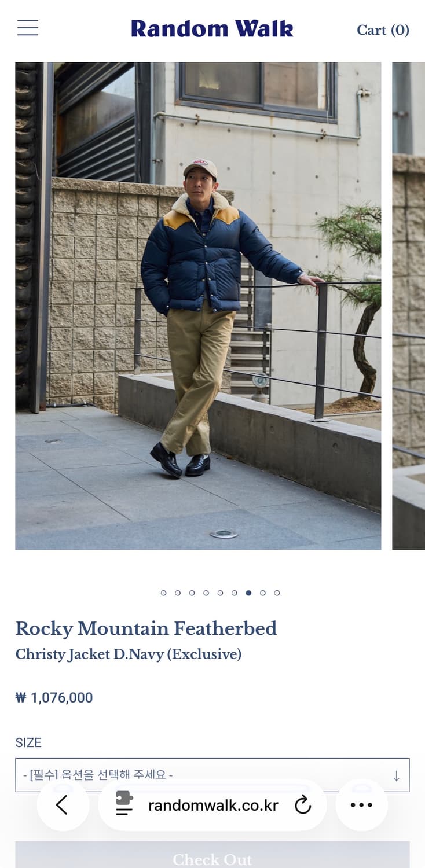
Task: Select the fifth carousel dot
Action: pos(220,593)
